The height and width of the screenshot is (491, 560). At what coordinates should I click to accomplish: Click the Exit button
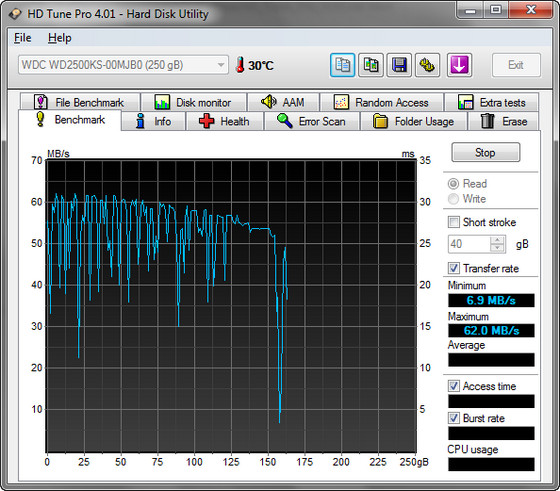coord(516,65)
